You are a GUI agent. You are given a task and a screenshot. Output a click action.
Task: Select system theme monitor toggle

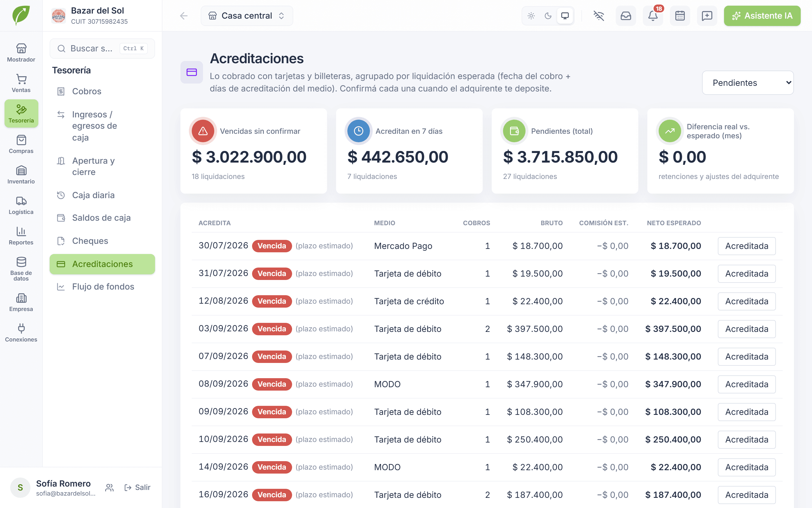pyautogui.click(x=565, y=16)
